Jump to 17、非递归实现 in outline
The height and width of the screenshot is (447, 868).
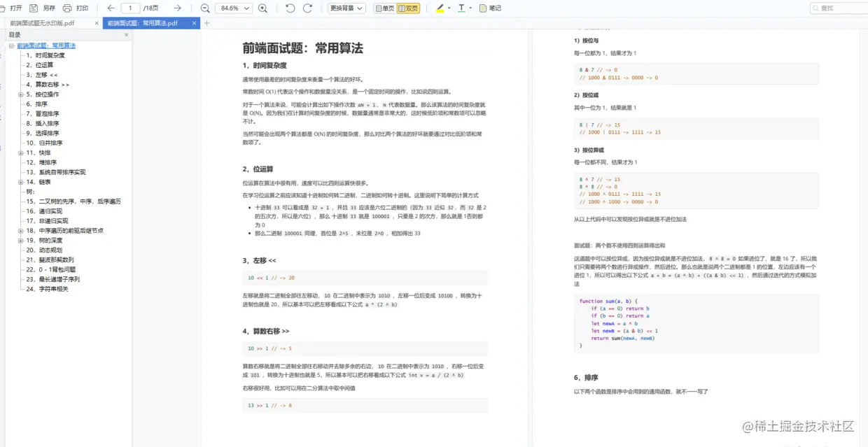[x=47, y=220]
